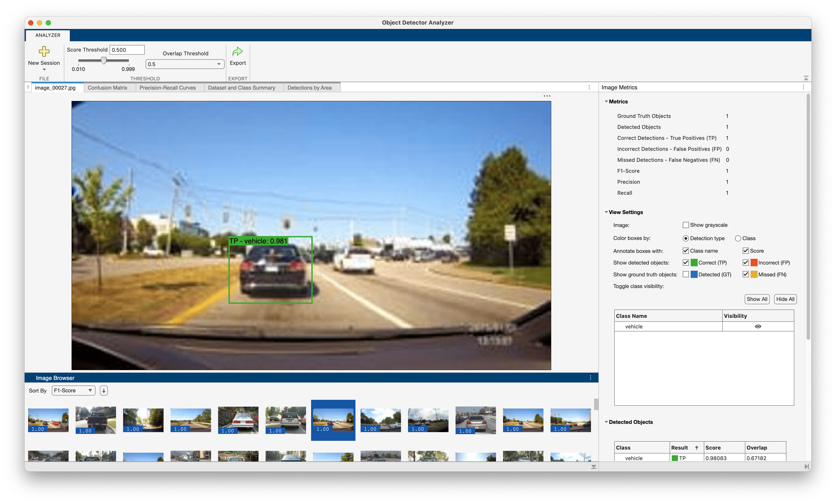Select the Class radio button
The width and height of the screenshot is (836, 504).
(738, 238)
